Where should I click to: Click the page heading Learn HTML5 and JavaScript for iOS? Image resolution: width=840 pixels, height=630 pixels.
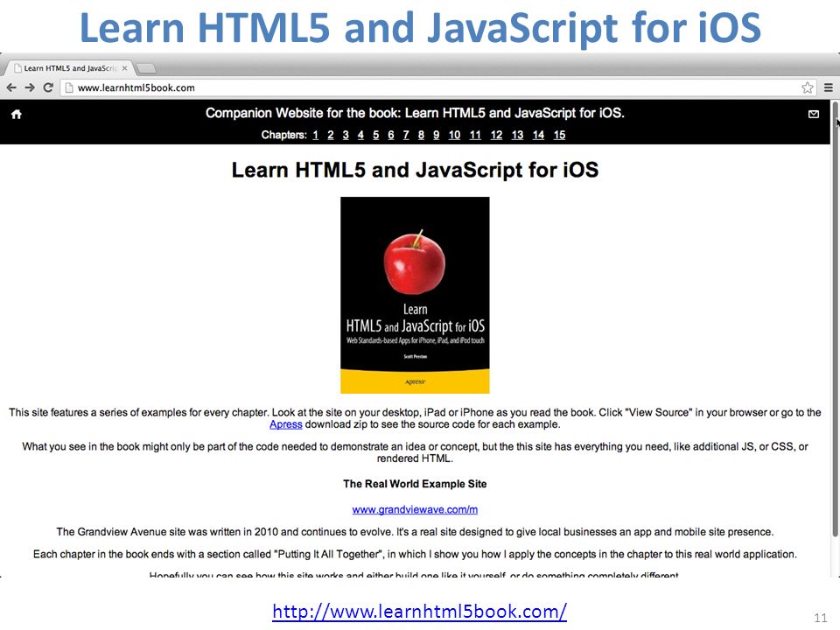pos(415,171)
